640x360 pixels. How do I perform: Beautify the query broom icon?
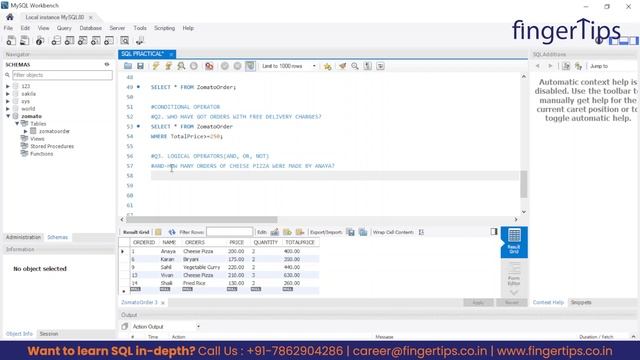tap(342, 66)
